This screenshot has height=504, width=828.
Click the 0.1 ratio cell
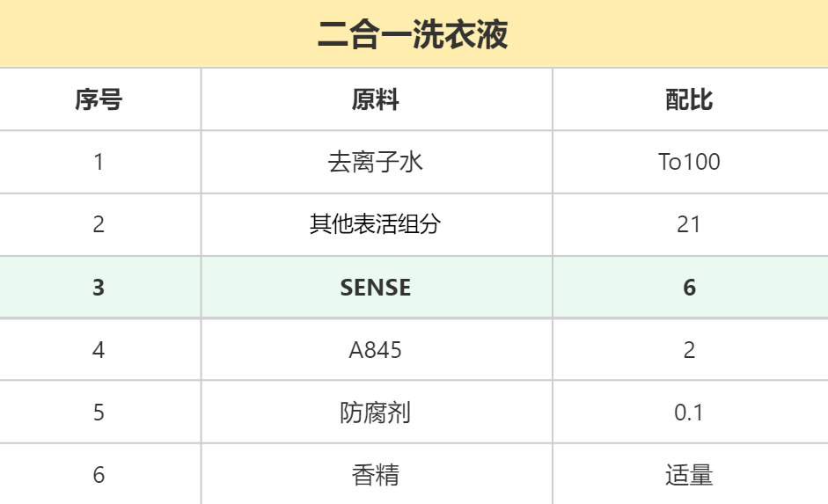point(689,413)
